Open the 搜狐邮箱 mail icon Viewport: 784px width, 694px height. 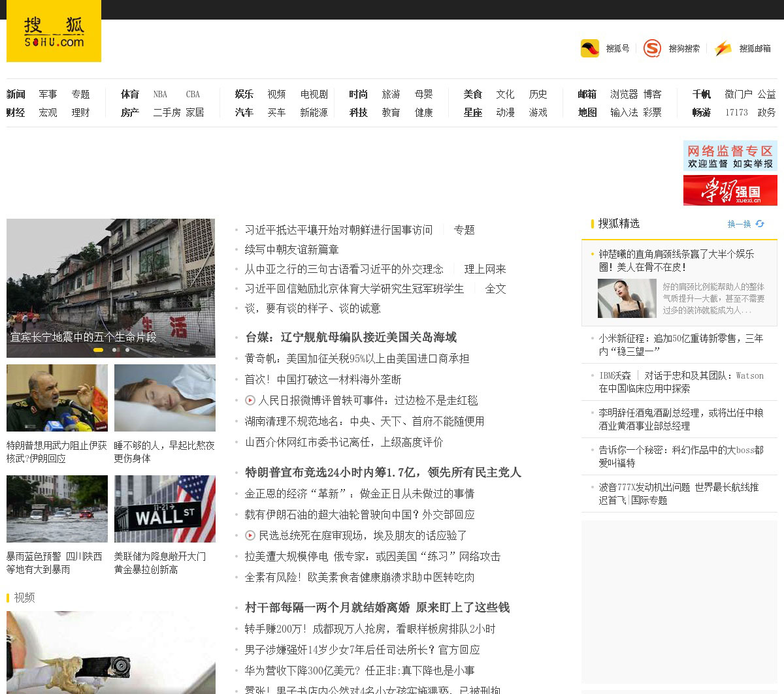723,48
